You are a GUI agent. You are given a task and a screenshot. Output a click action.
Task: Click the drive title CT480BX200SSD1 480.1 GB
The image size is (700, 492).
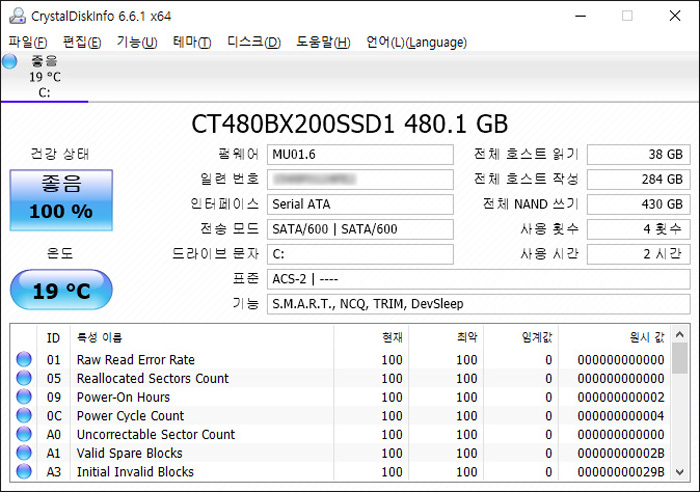point(350,124)
